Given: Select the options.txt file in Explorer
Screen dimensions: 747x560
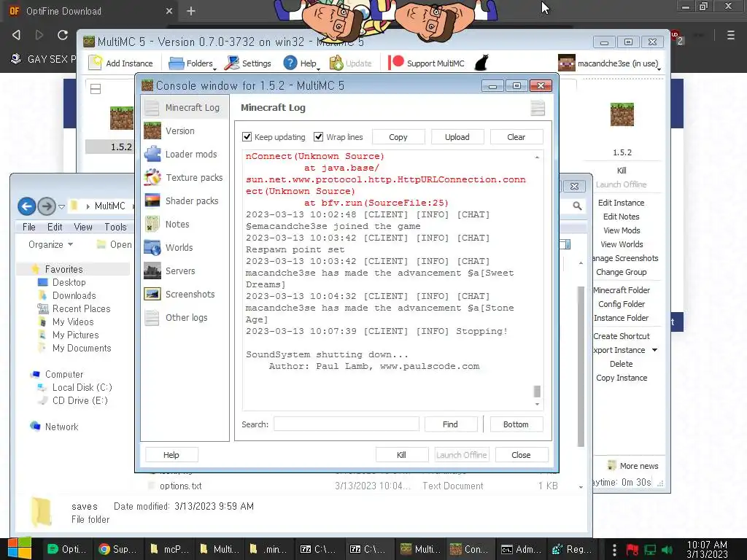Looking at the screenshot, I should click(181, 486).
